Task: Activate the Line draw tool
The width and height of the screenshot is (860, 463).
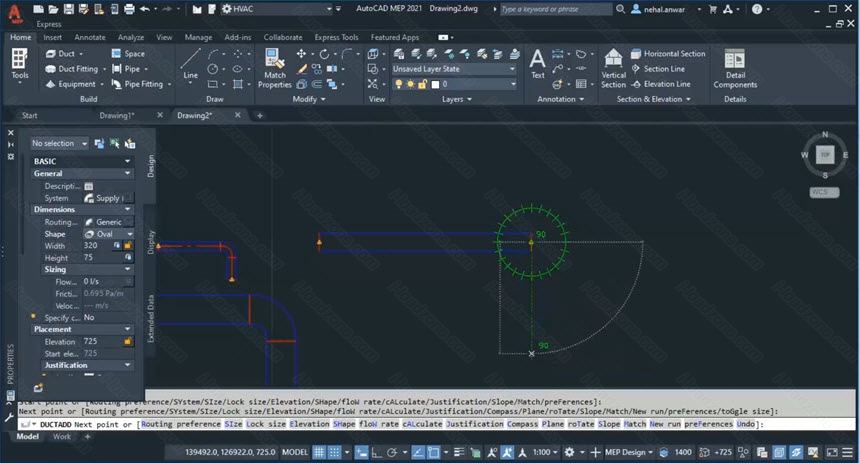Action: coord(190,64)
